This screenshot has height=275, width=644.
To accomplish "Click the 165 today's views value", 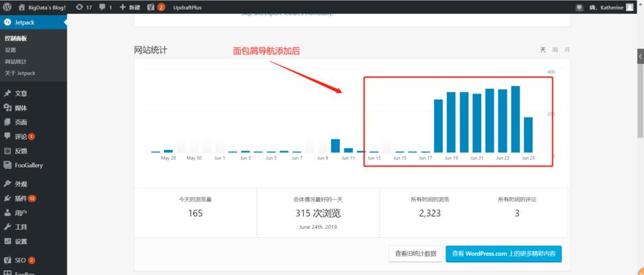I will pos(196,213).
